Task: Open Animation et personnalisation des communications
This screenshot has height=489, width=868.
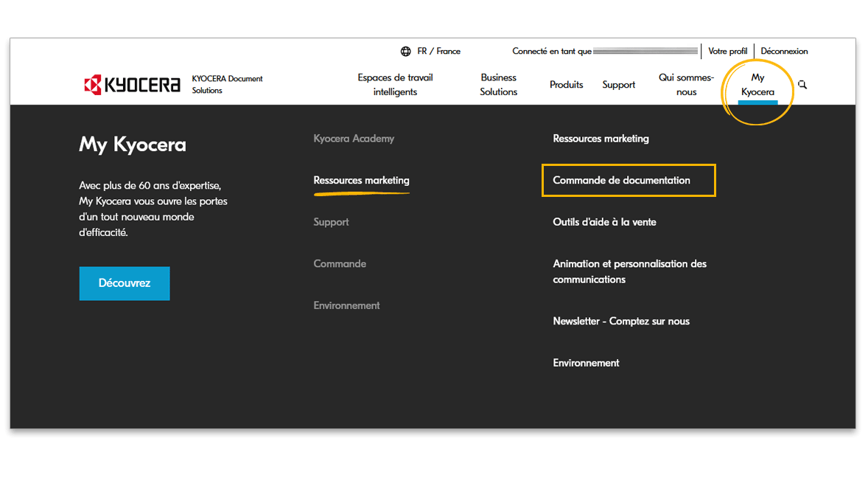Action: coord(629,271)
